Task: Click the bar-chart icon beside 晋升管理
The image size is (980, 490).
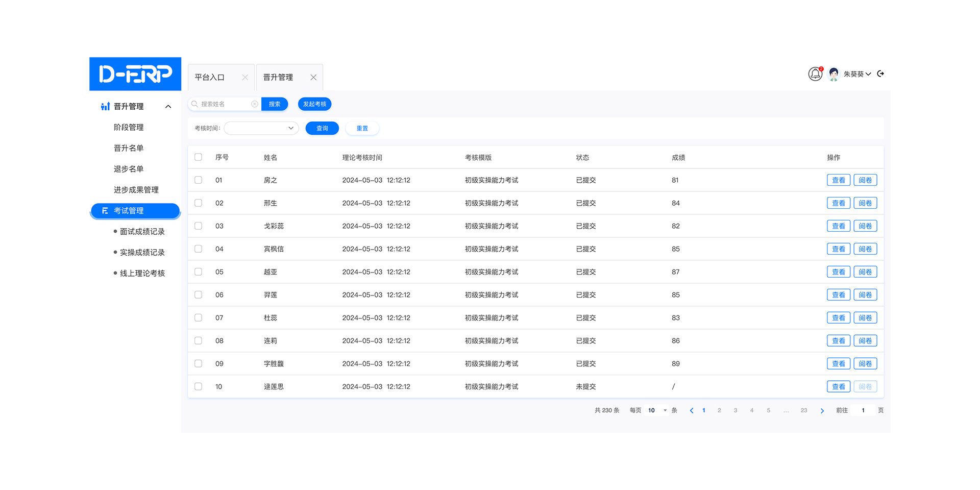Action: point(105,106)
